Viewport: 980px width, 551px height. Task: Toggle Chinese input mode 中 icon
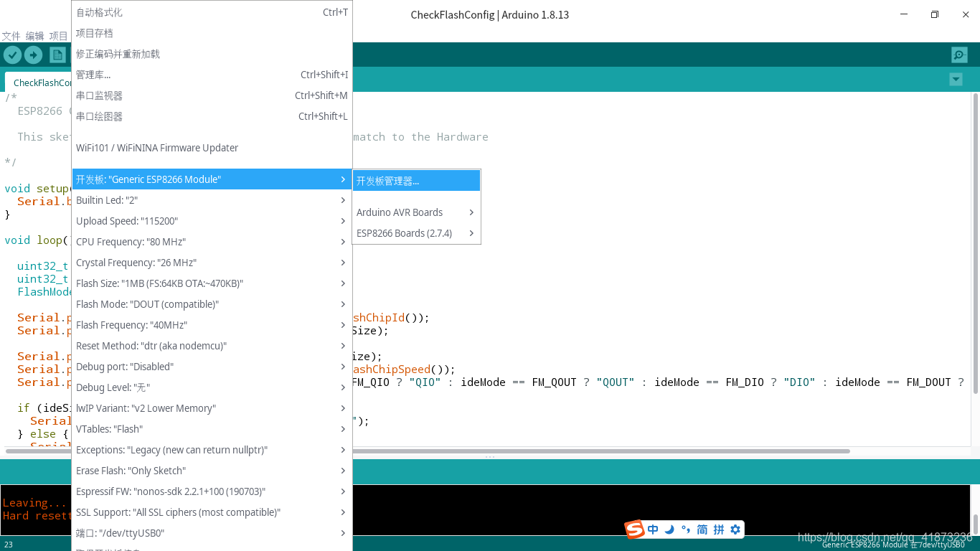click(x=653, y=529)
